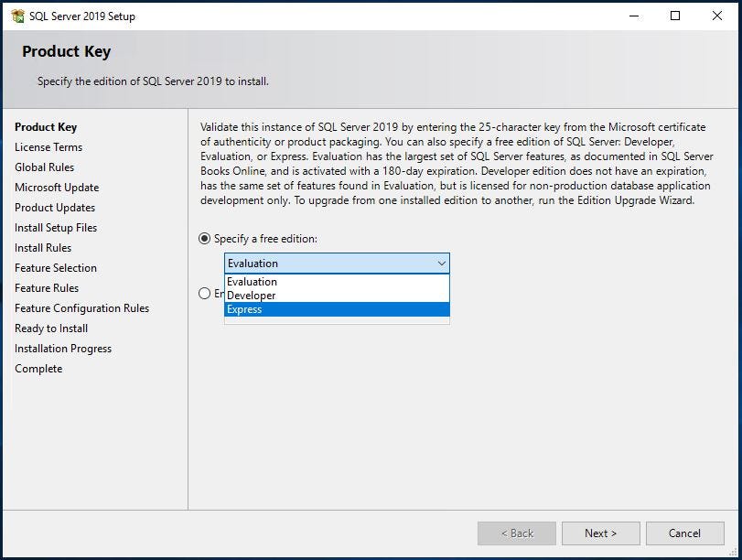
Task: Close the SQL Server 2019 Setup window
Action: (717, 16)
